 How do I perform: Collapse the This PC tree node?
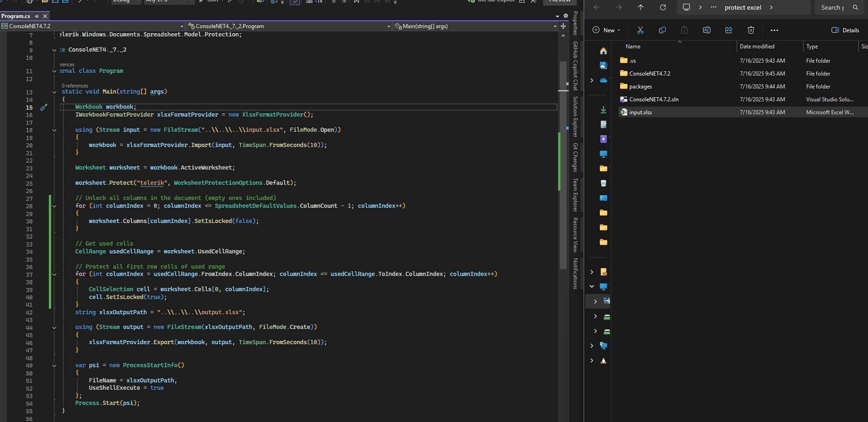point(592,286)
